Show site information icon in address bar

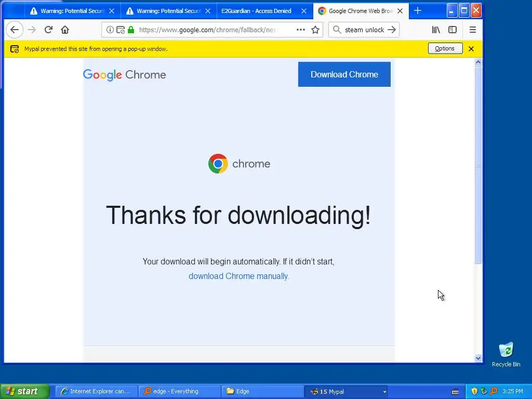pyautogui.click(x=110, y=30)
